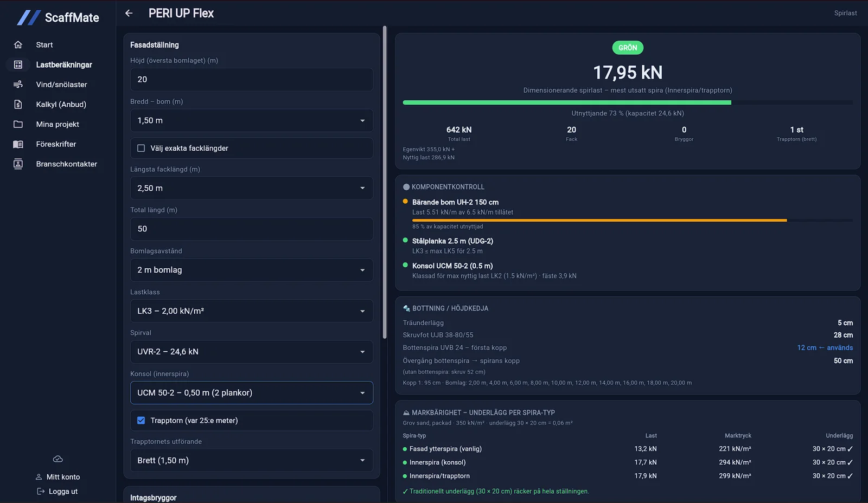Click the Mitt konto user icon
The height and width of the screenshot is (503, 868).
click(x=39, y=477)
